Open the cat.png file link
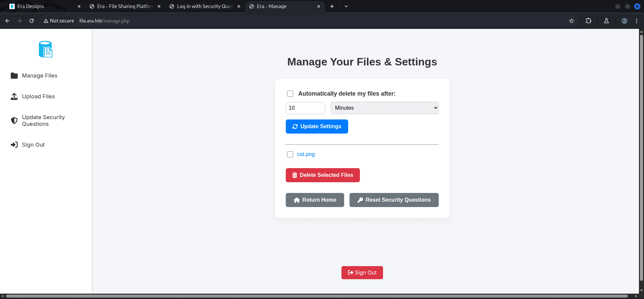The image size is (644, 299). (306, 154)
